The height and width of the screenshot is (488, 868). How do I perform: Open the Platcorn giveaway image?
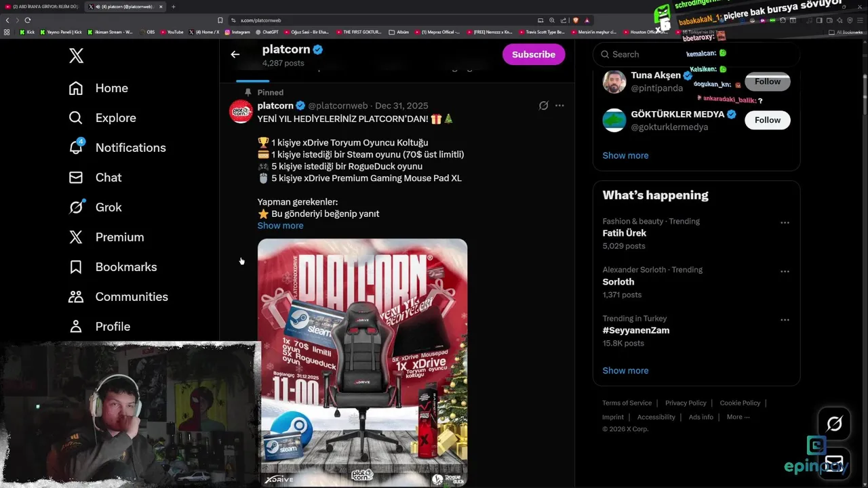pos(362,363)
